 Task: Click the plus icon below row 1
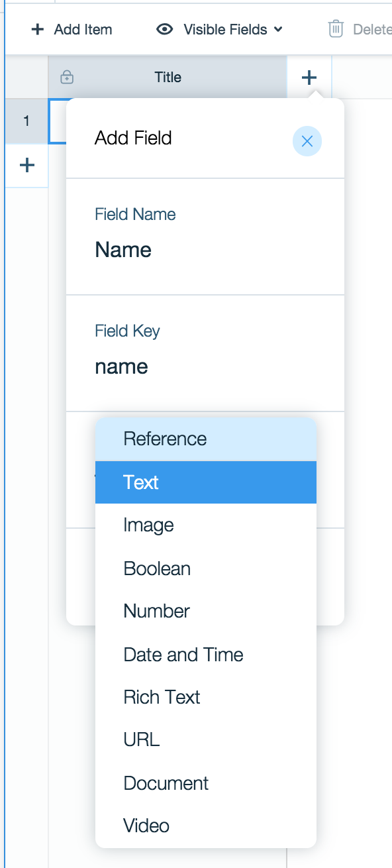[26, 165]
